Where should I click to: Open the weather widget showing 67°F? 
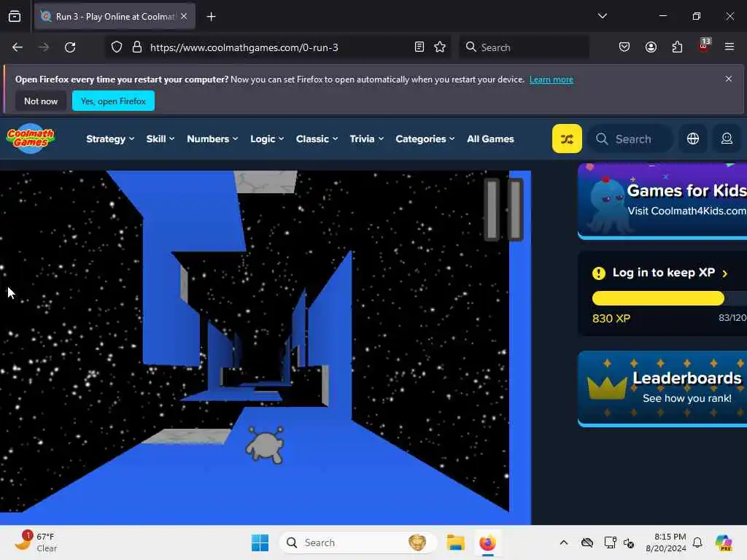36,542
